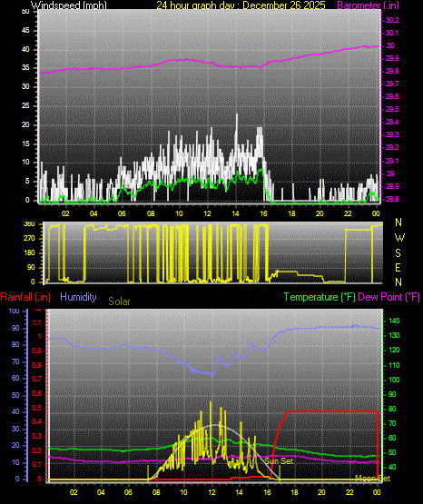Screen dimensions: 423x504
Task: Click the 140 value on temperature axis
Action: (x=394, y=321)
